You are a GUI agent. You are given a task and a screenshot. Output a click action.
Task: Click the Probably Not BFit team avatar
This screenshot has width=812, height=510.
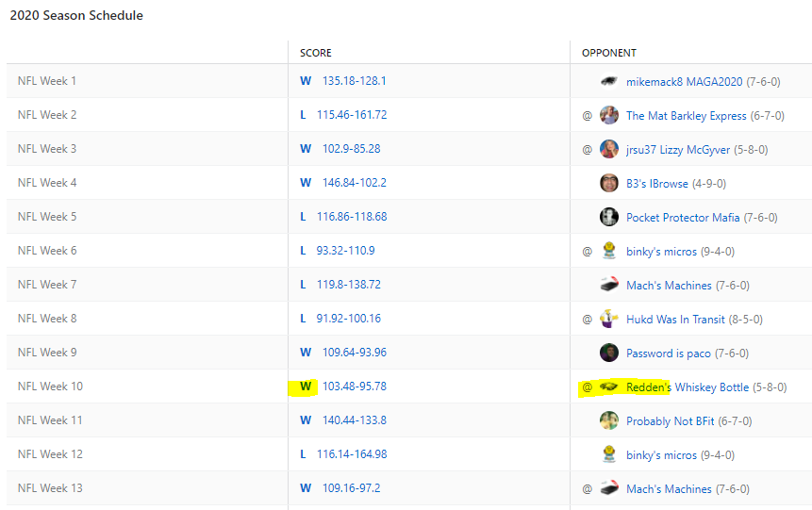(x=609, y=420)
